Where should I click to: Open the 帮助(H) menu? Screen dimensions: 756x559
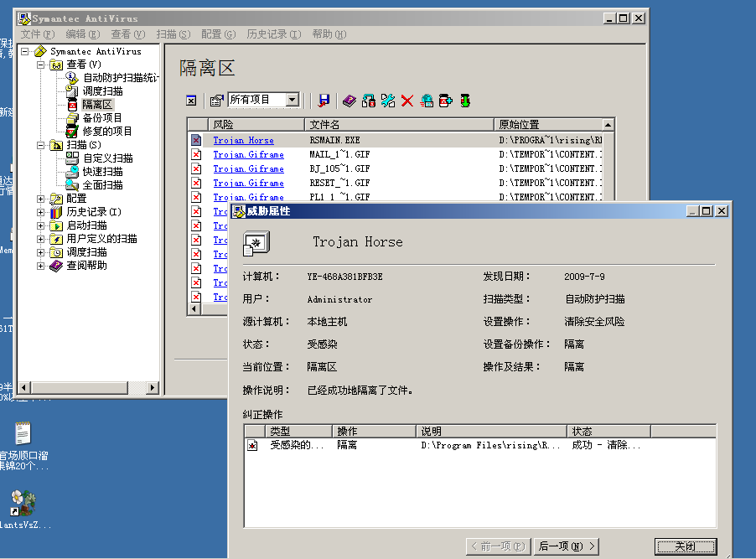329,34
